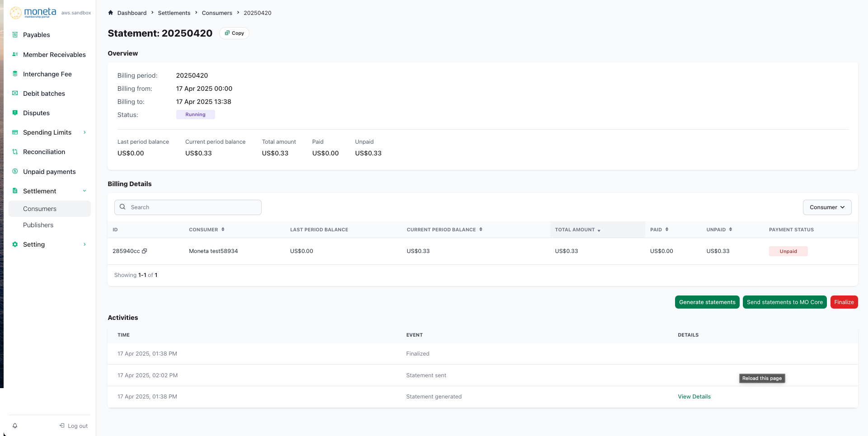
Task: Click the Setting gear icon
Action: click(x=15, y=244)
